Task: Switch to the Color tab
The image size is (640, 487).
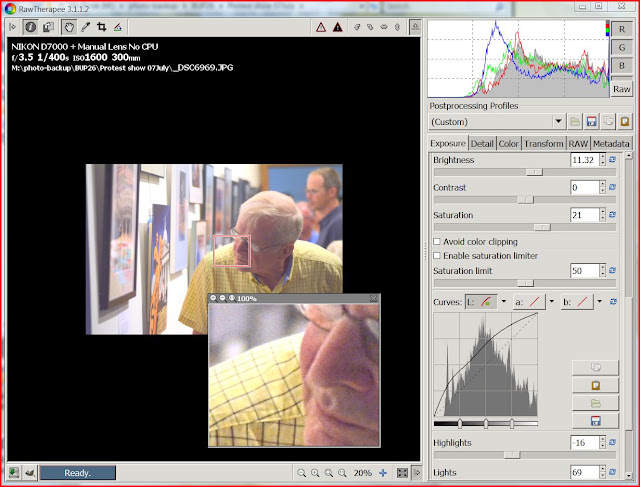Action: tap(509, 144)
